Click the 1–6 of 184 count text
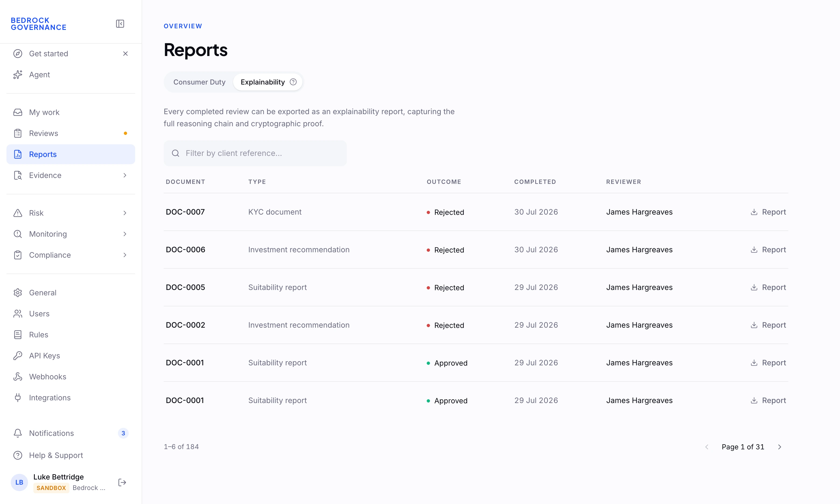This screenshot has width=840, height=504. coord(181,447)
